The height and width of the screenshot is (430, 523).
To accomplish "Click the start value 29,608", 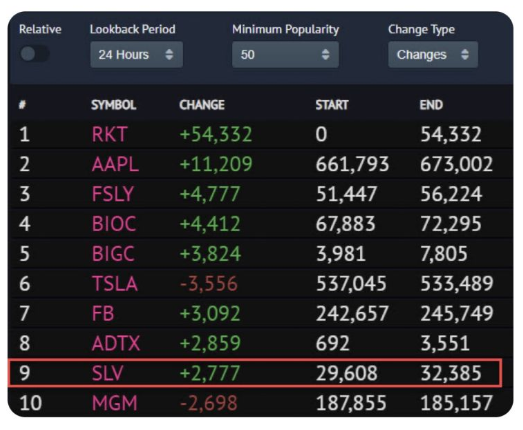I will 347,373.
